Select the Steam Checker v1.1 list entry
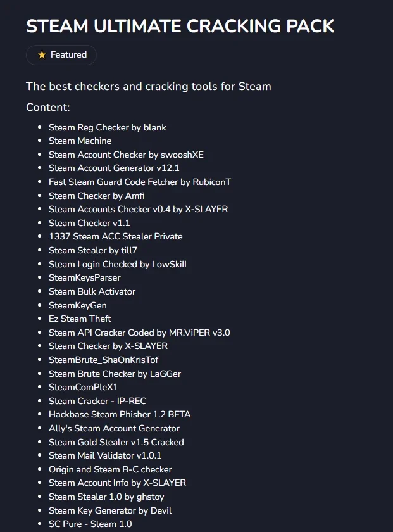The width and height of the screenshot is (393, 532). 89,223
